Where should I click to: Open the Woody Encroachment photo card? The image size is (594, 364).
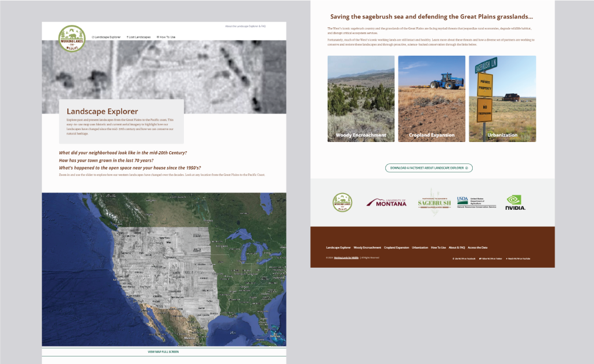361,99
